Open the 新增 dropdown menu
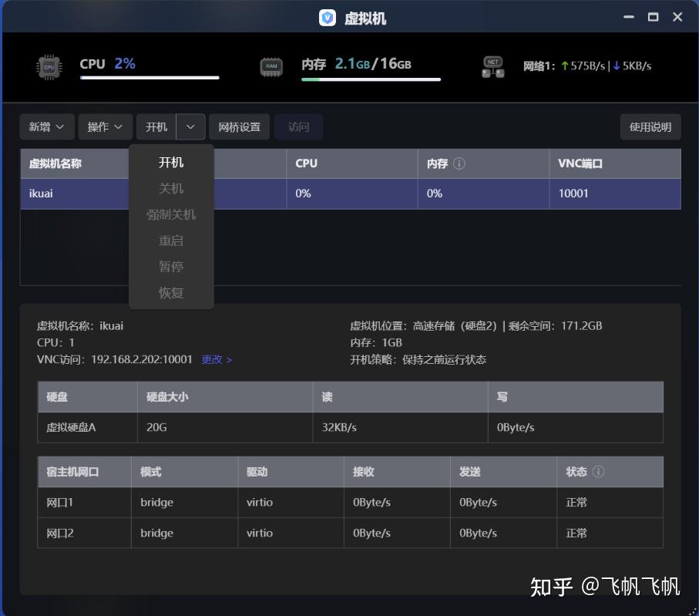This screenshot has height=616, width=699. click(x=46, y=126)
